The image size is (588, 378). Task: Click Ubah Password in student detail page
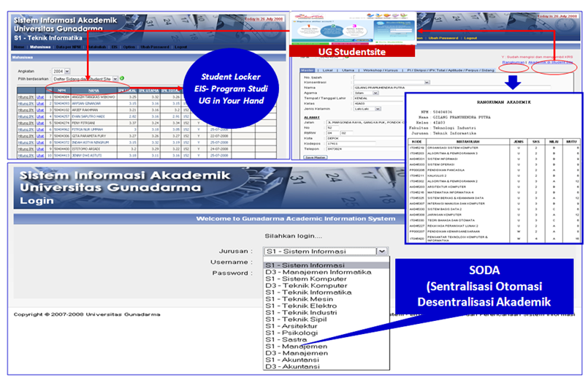443,38
